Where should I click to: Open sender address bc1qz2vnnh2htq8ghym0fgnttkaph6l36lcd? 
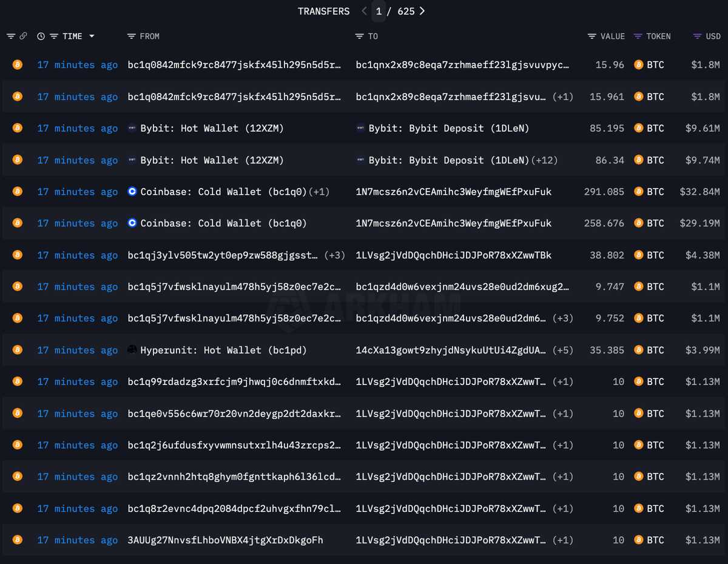[235, 477]
